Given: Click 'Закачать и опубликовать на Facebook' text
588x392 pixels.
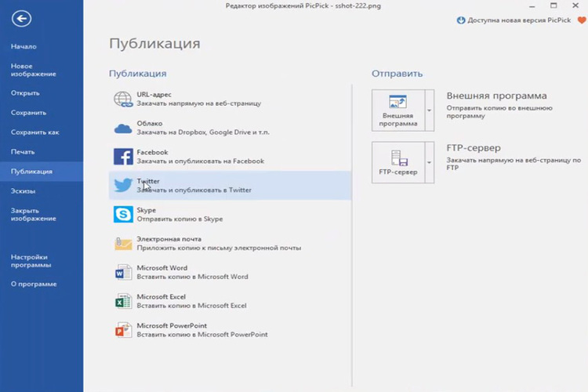Looking at the screenshot, I should 201,161.
